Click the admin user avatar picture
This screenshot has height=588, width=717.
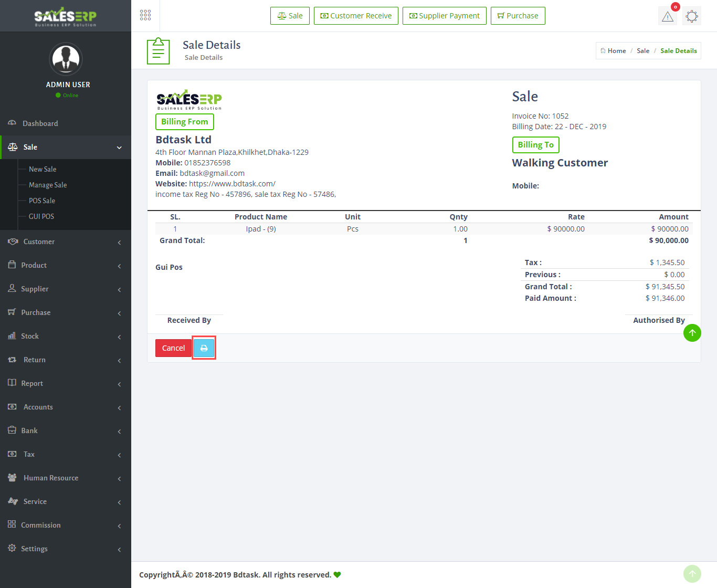pos(66,59)
